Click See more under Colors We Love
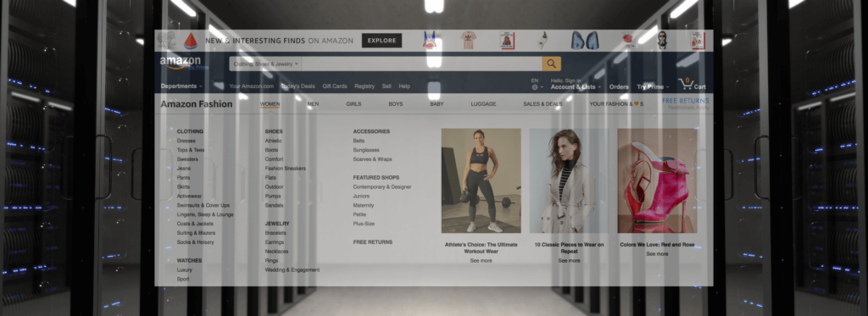The width and height of the screenshot is (868, 316). (657, 254)
